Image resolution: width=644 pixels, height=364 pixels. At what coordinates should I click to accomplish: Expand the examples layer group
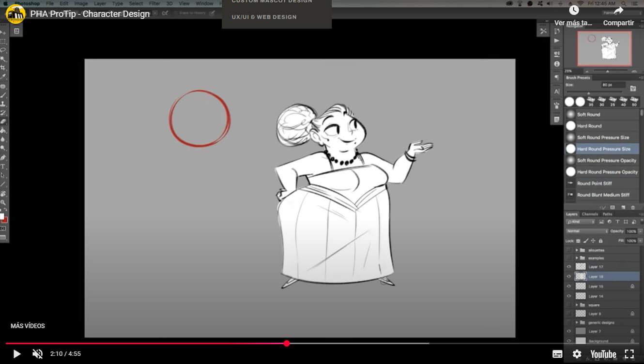[x=577, y=258]
